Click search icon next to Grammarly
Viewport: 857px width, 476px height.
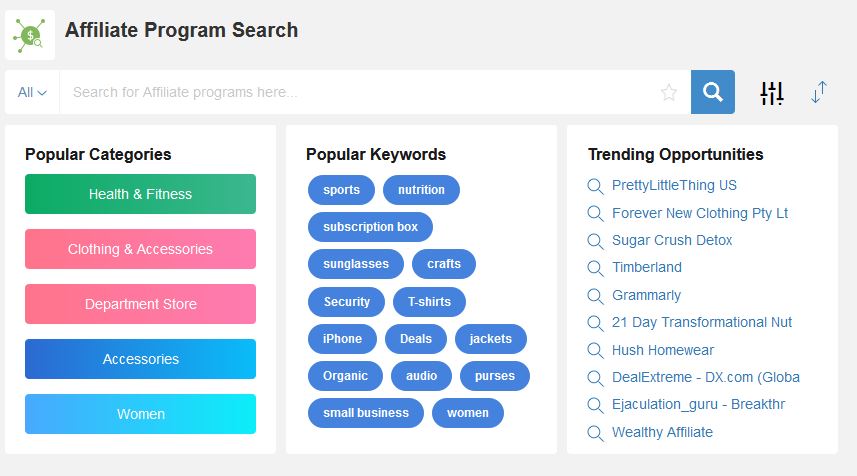pos(595,296)
